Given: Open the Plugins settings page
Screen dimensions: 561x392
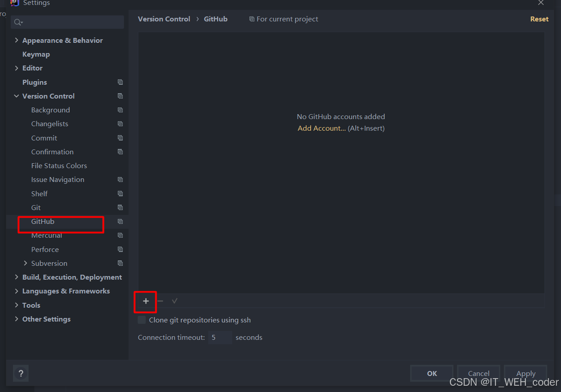Looking at the screenshot, I should tap(35, 82).
